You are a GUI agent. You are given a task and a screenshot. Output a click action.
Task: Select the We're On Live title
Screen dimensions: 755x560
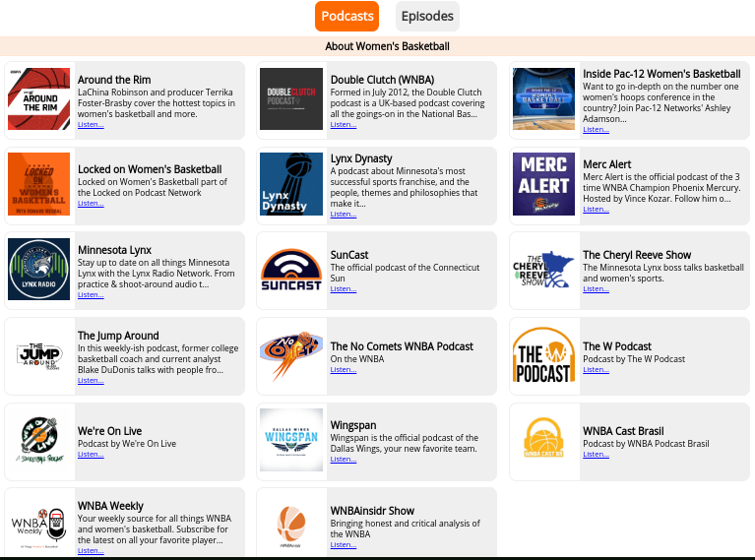coord(110,431)
